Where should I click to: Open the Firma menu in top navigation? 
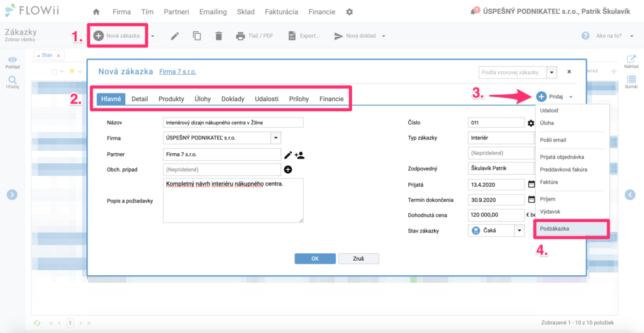(121, 12)
